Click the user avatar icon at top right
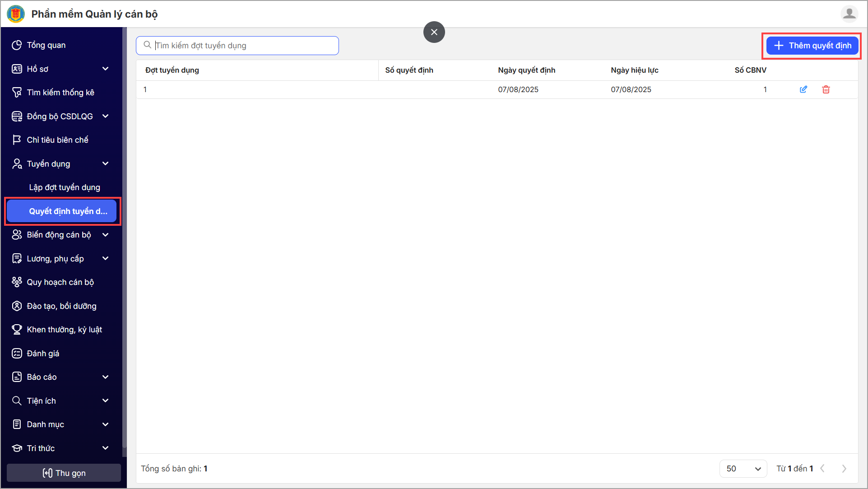The width and height of the screenshot is (868, 489). pos(849,14)
